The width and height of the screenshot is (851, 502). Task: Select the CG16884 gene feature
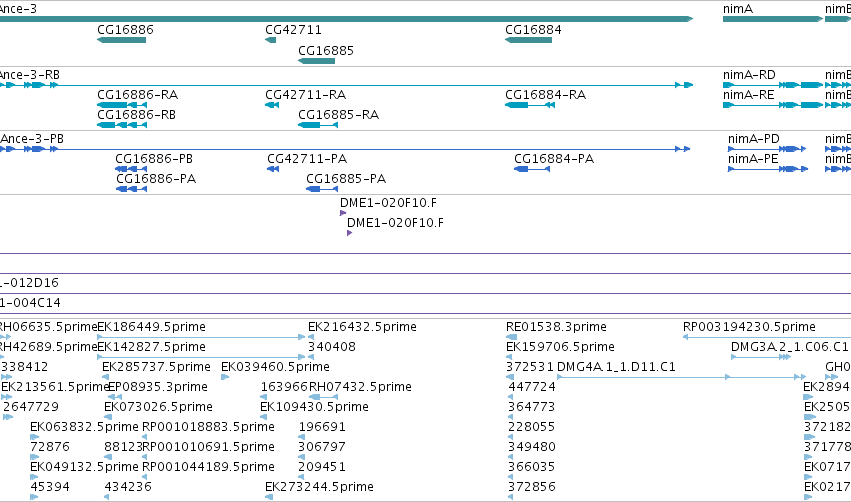click(x=529, y=40)
